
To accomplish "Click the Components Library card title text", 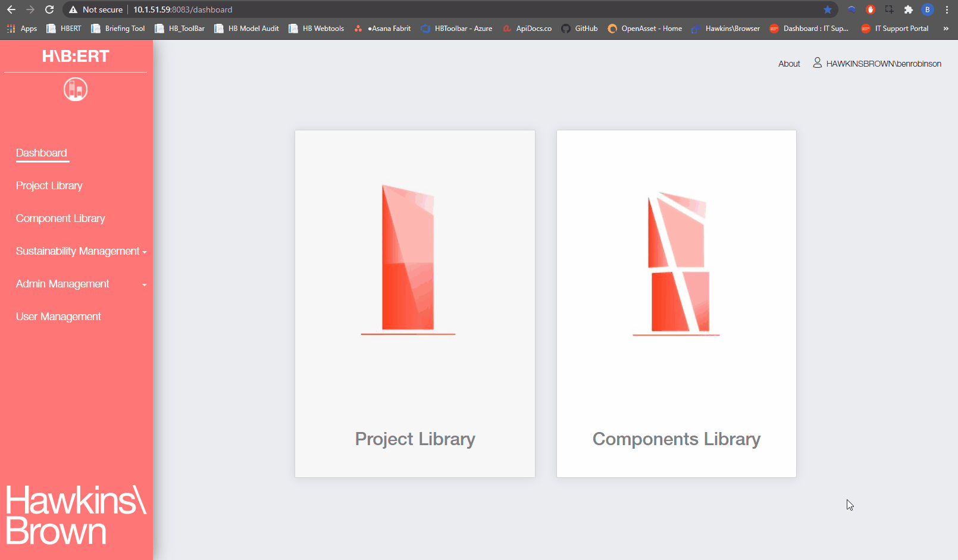I will click(677, 439).
